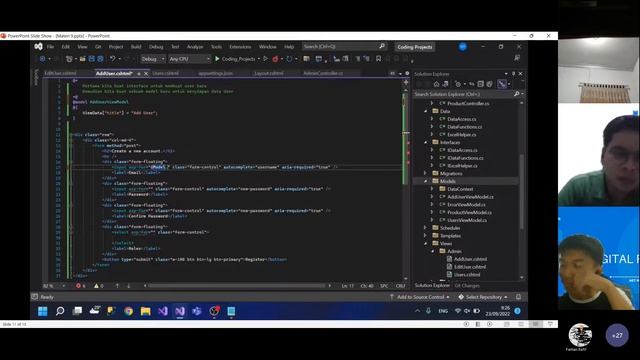This screenshot has width=640, height=360.
Task: Click the Bookmark toolbar icon
Action: (x=378, y=59)
